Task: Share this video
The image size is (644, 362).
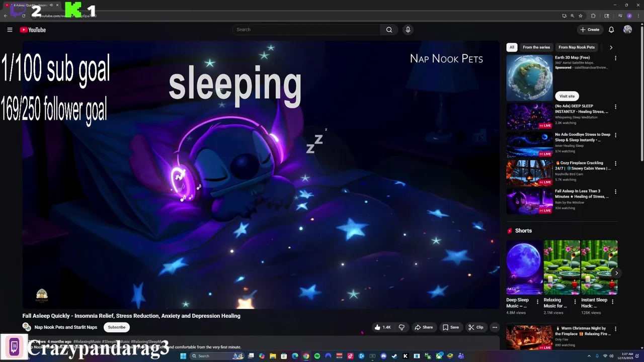Action: (x=424, y=327)
